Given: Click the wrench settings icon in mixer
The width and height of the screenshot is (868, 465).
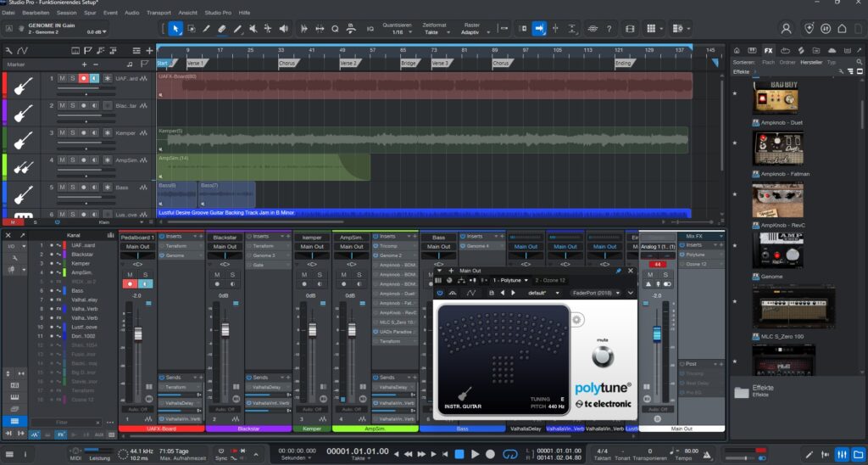Looking at the screenshot, I should point(15,258).
